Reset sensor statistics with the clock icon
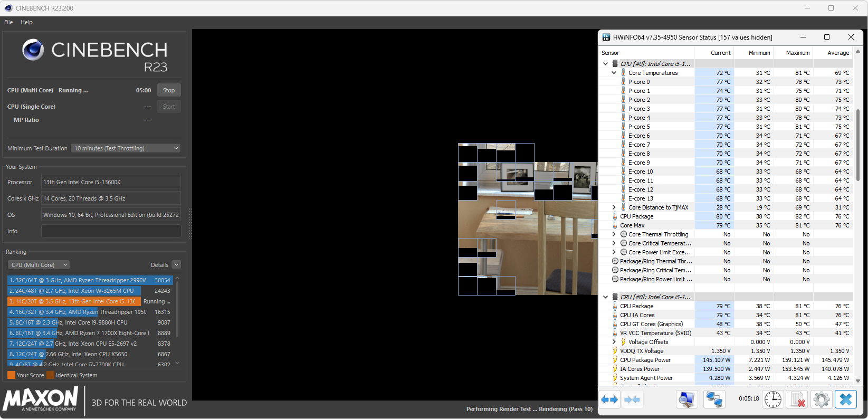The height and width of the screenshot is (419, 868). tap(773, 399)
